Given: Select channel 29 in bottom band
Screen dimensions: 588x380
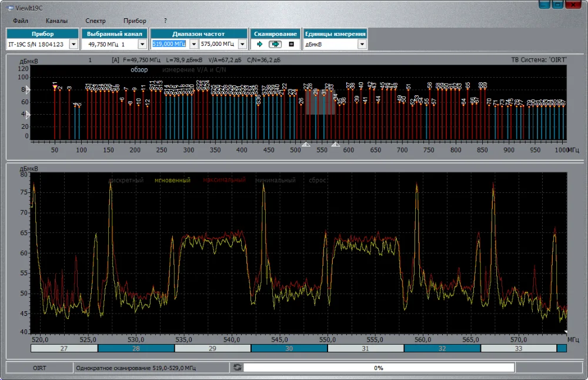Looking at the screenshot, I should click(x=213, y=348).
